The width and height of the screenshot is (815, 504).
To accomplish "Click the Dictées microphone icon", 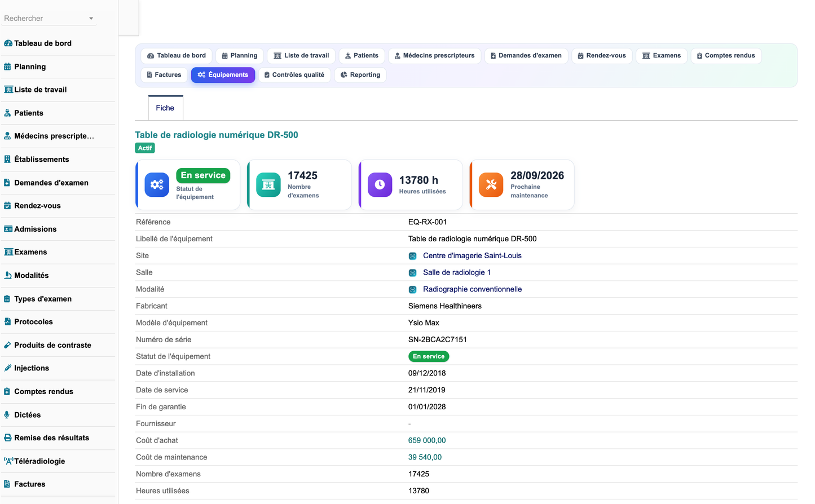I will click(x=7, y=414).
